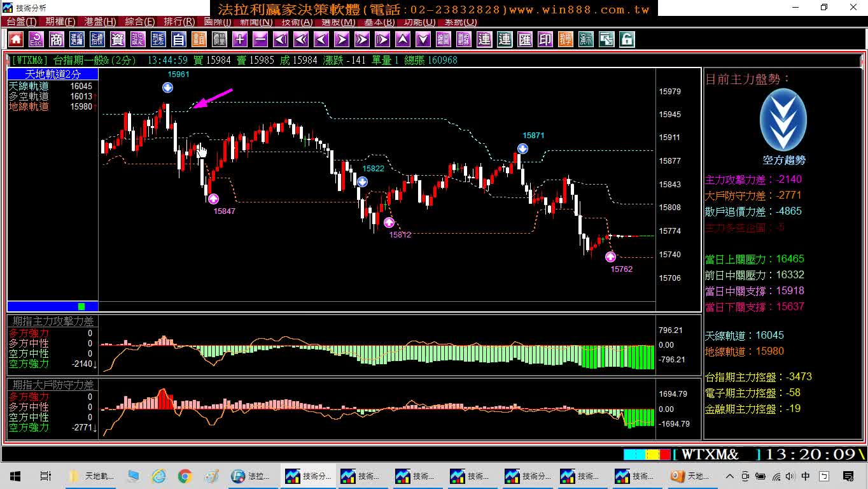Click the 電子期主力控盤 -58 line
Image resolution: width=868 pixels, height=489 pixels.
(753, 393)
